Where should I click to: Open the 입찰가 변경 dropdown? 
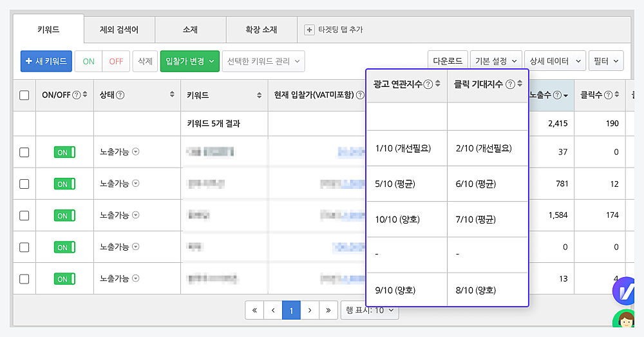click(189, 61)
